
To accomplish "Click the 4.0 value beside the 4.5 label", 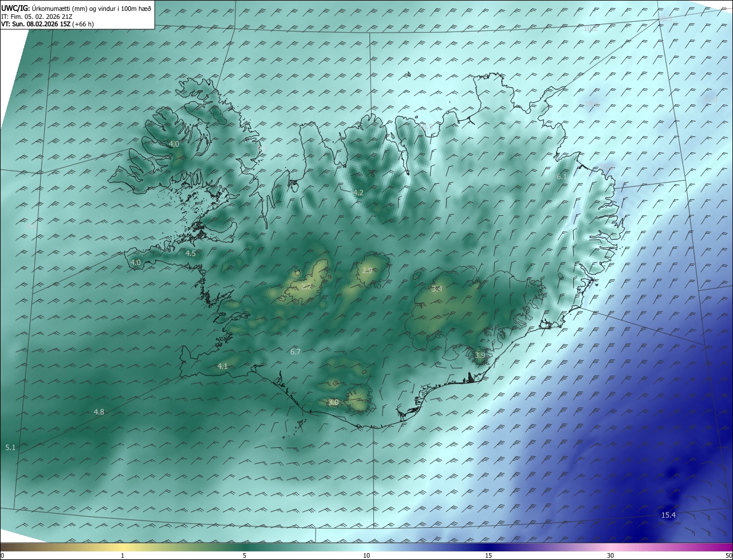I will pos(136,262).
